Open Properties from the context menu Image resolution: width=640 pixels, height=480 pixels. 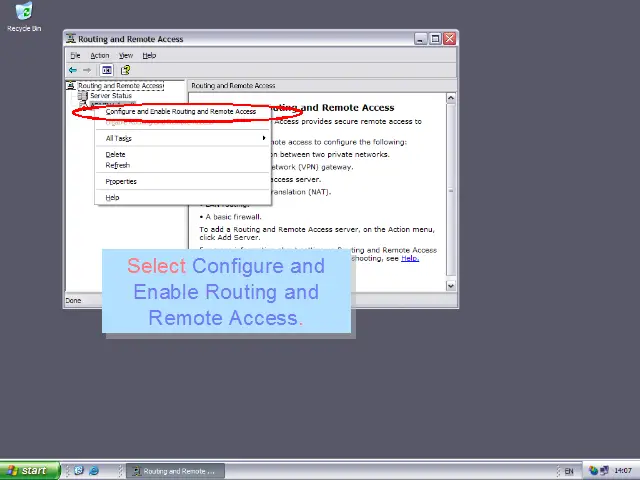(x=121, y=181)
